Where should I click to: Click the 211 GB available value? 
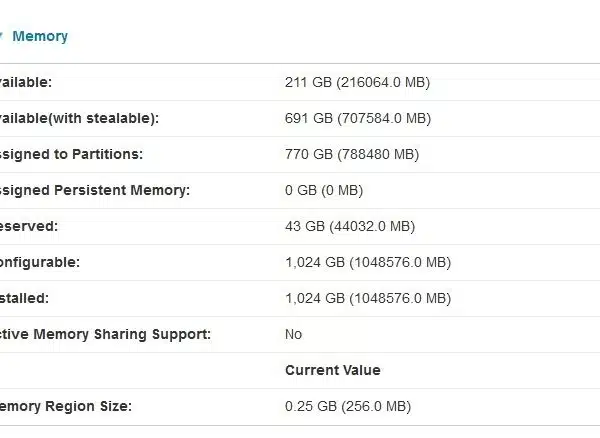357,82
